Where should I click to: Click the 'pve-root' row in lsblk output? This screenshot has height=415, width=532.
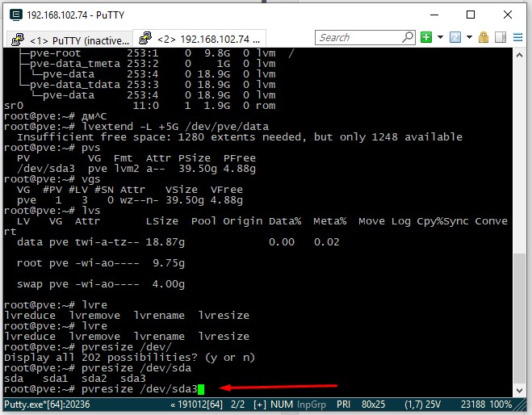coord(156,53)
